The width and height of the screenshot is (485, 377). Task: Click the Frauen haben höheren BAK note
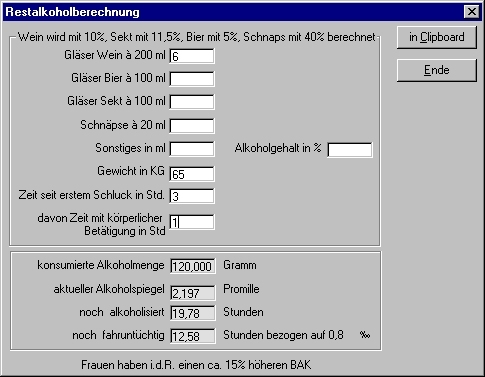pyautogui.click(x=196, y=365)
